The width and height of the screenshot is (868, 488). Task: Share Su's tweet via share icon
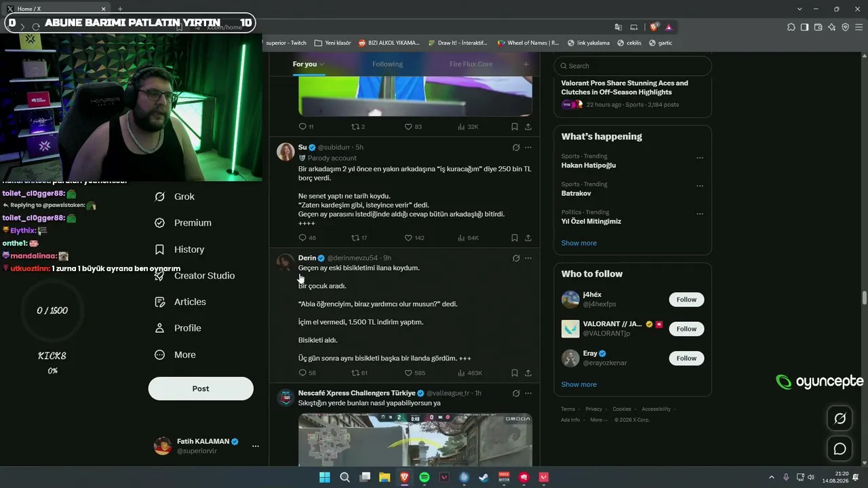[528, 238]
